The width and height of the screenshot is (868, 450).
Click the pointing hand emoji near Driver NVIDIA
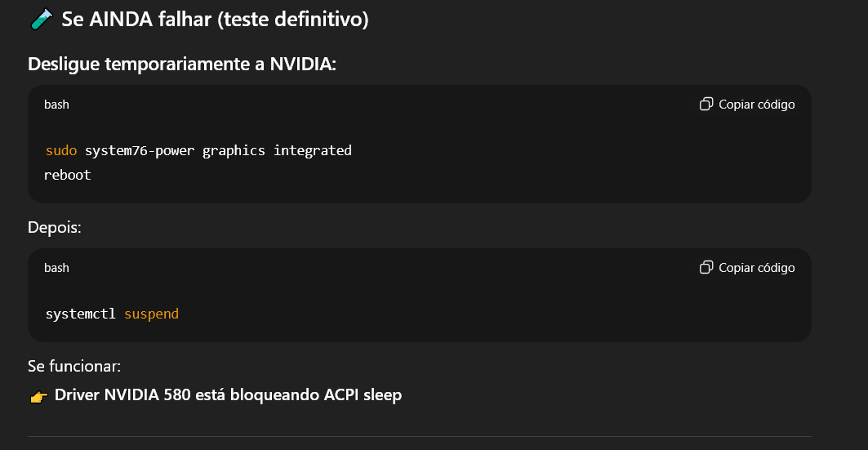[x=38, y=396]
